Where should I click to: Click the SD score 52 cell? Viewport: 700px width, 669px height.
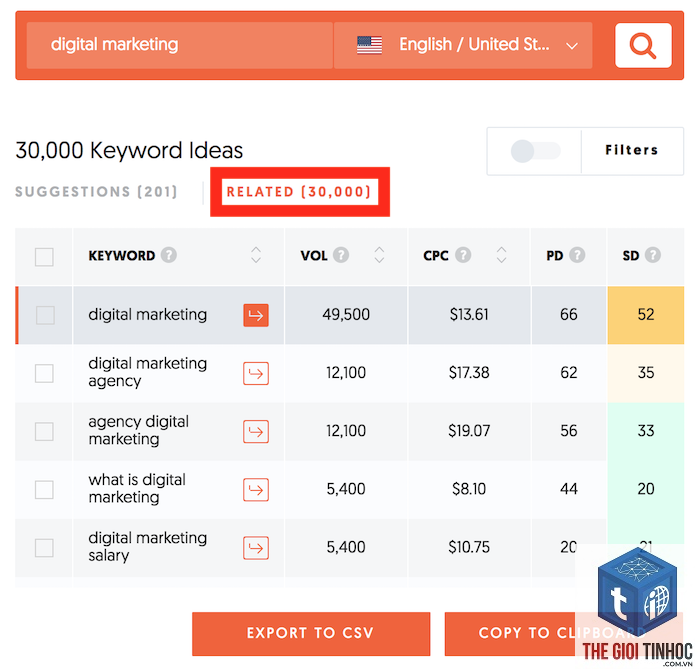(646, 315)
